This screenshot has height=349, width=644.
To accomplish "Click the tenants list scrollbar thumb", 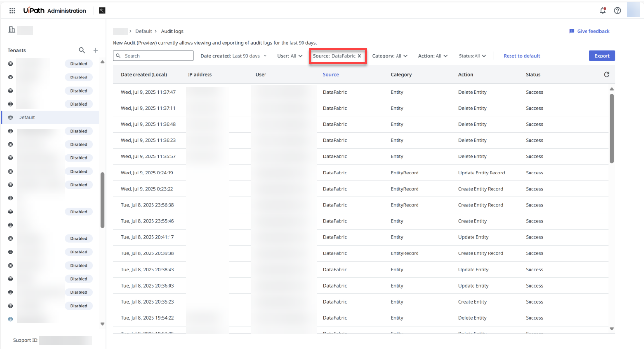I will pos(102,200).
